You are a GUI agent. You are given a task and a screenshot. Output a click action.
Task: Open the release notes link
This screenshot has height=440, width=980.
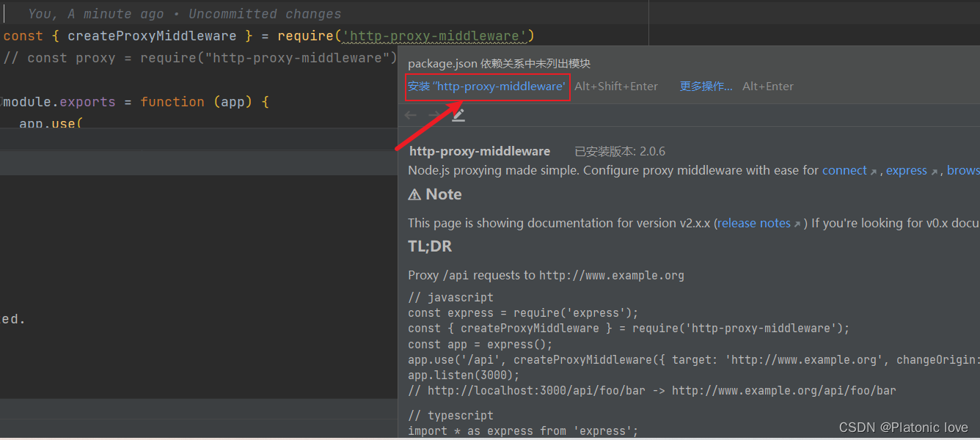click(x=753, y=223)
